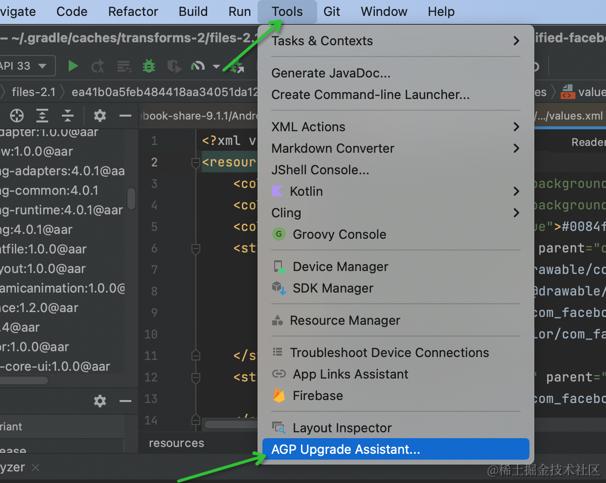Open the Tools menu in menu bar
606x483 pixels.
pyautogui.click(x=287, y=12)
